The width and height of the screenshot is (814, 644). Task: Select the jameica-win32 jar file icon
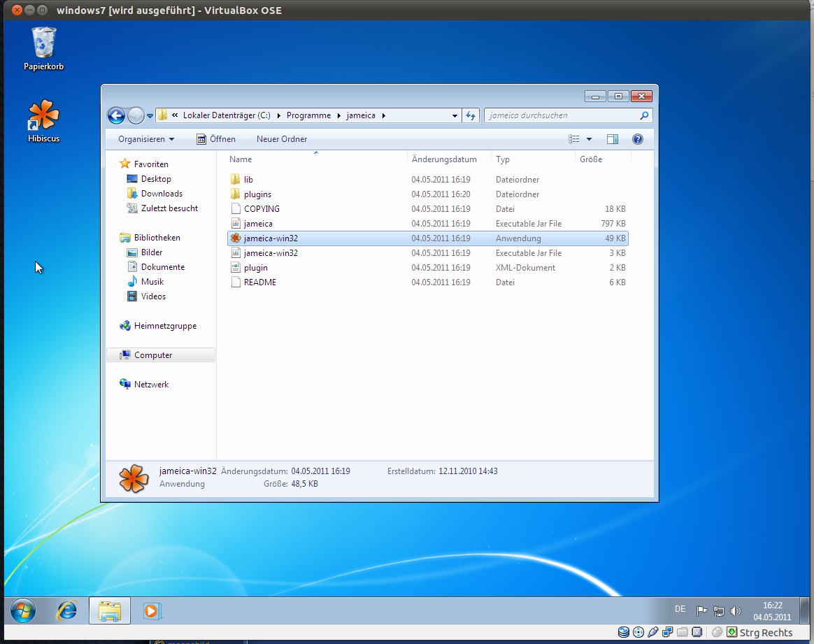click(x=236, y=252)
